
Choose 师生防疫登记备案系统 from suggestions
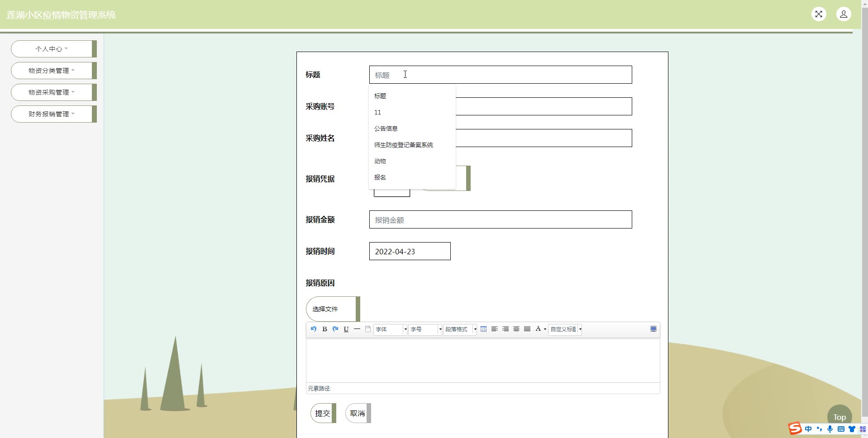412,145
